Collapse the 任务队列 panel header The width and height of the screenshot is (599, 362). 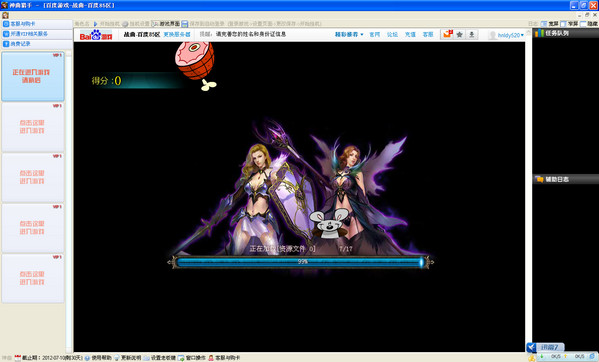pos(565,33)
